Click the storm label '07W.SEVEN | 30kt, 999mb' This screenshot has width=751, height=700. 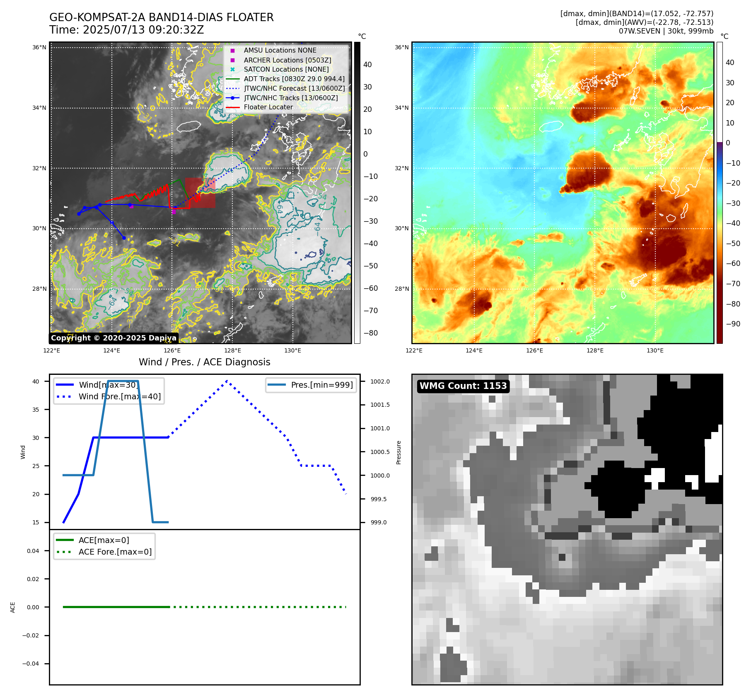[x=666, y=31]
